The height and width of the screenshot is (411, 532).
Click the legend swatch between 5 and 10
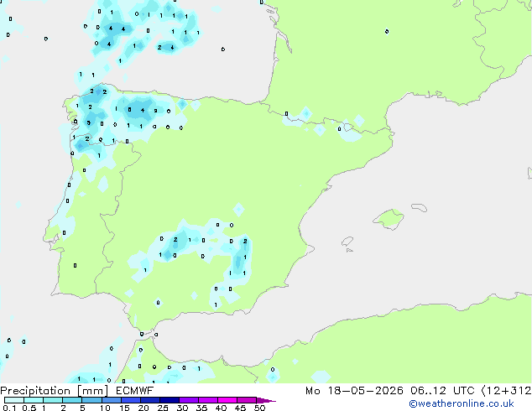(91, 400)
